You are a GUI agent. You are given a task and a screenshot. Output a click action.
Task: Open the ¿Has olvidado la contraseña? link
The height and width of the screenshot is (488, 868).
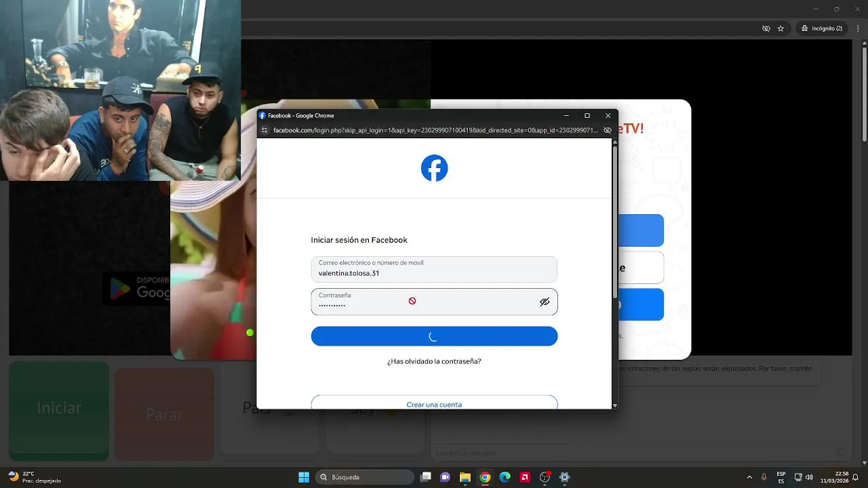point(434,361)
